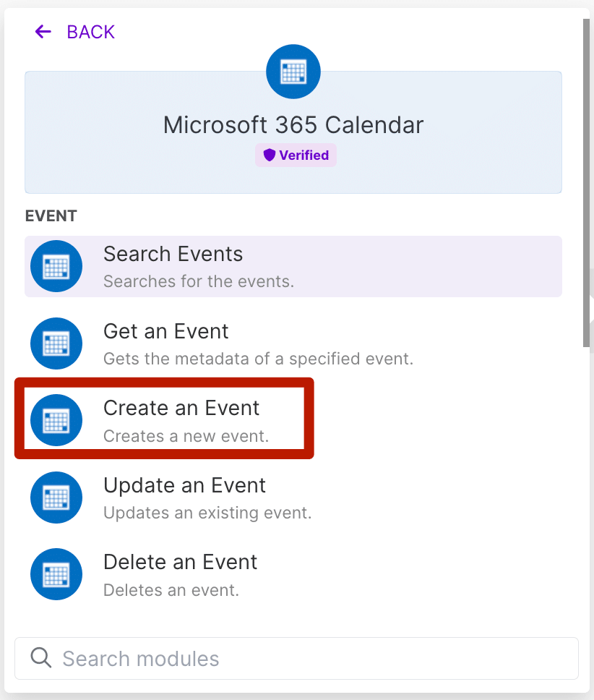Select the Get an Event module
Viewport: 594px width, 700px height.
coord(217,343)
